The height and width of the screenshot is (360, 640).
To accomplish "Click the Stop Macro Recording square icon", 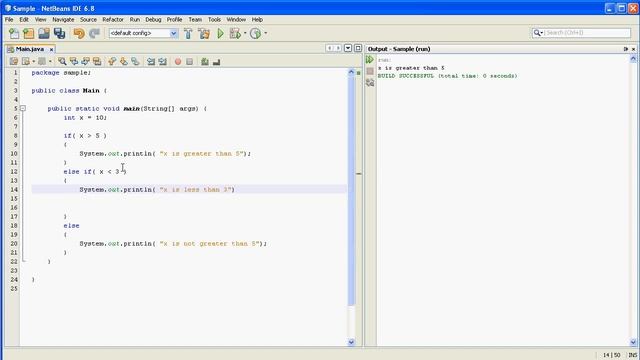I will tap(189, 62).
